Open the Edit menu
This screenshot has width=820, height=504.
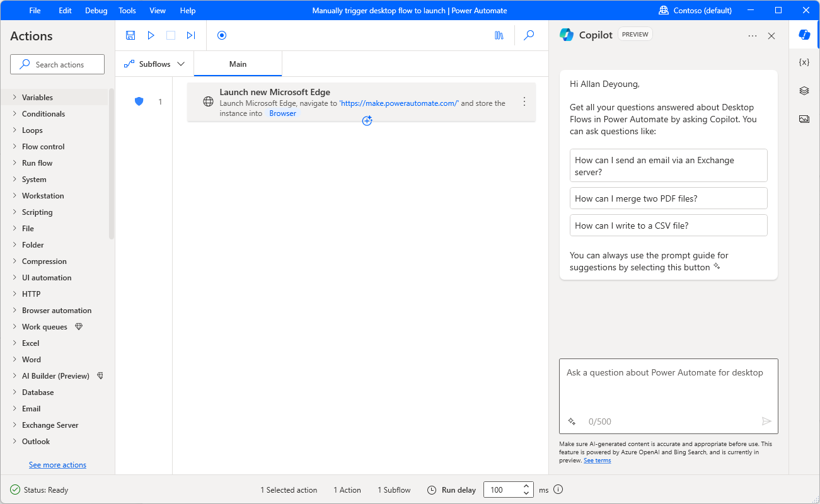click(x=65, y=10)
